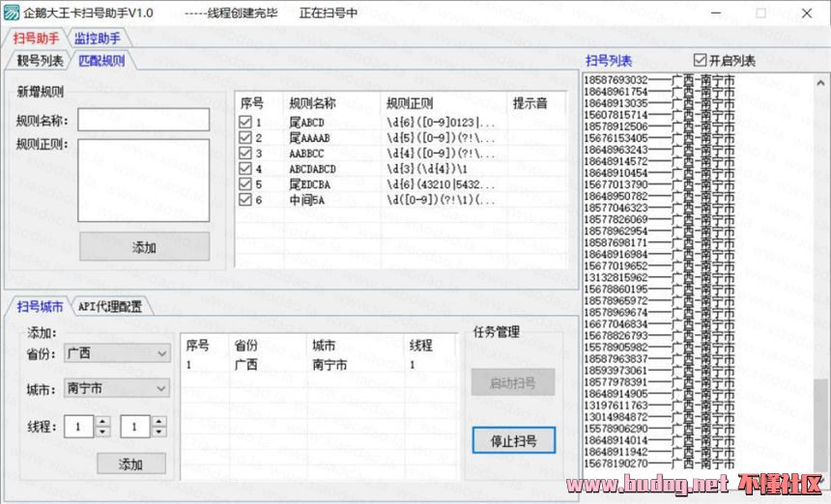Click the 扫号列表 vertical scrollbar thumb

(x=820, y=420)
